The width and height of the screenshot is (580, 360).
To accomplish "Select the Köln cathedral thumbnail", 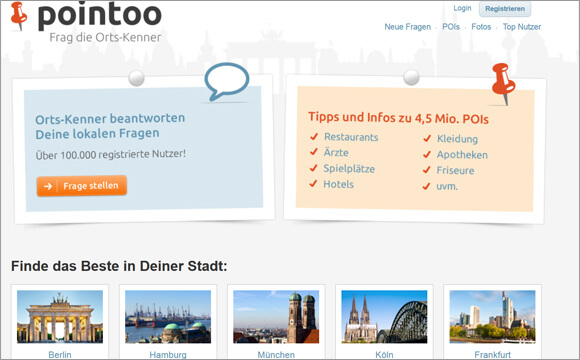I will 384,317.
